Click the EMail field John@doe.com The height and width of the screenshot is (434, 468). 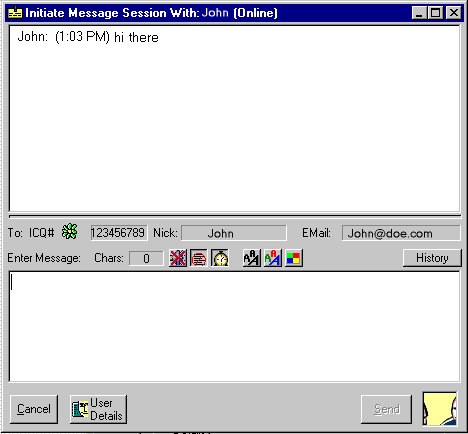point(401,233)
